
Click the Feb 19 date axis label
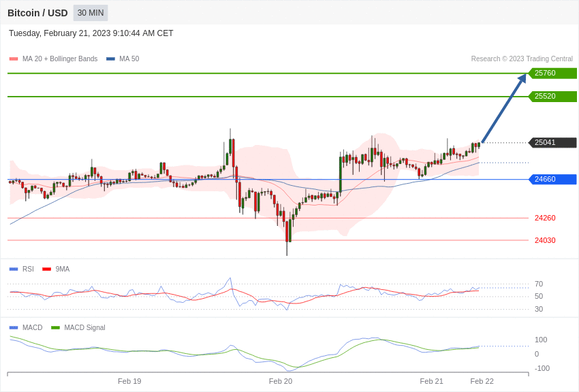point(129,381)
